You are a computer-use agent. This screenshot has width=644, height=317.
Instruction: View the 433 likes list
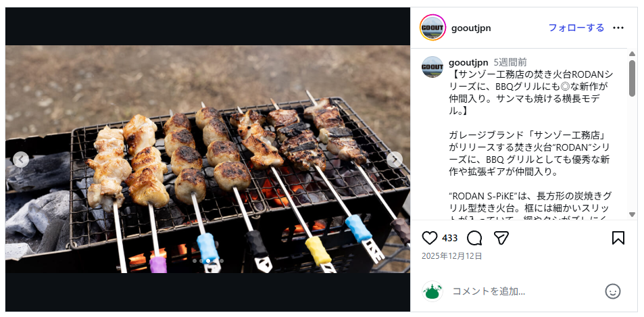(x=449, y=238)
